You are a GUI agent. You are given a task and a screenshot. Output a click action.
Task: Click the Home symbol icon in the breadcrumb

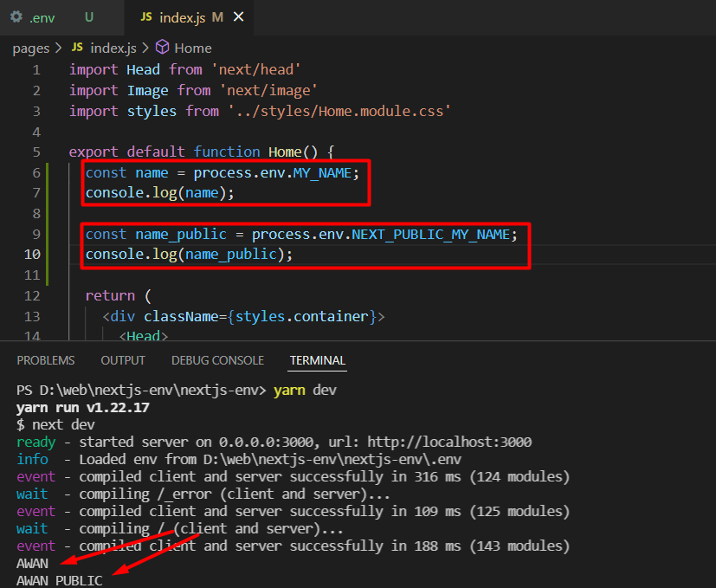[162, 48]
